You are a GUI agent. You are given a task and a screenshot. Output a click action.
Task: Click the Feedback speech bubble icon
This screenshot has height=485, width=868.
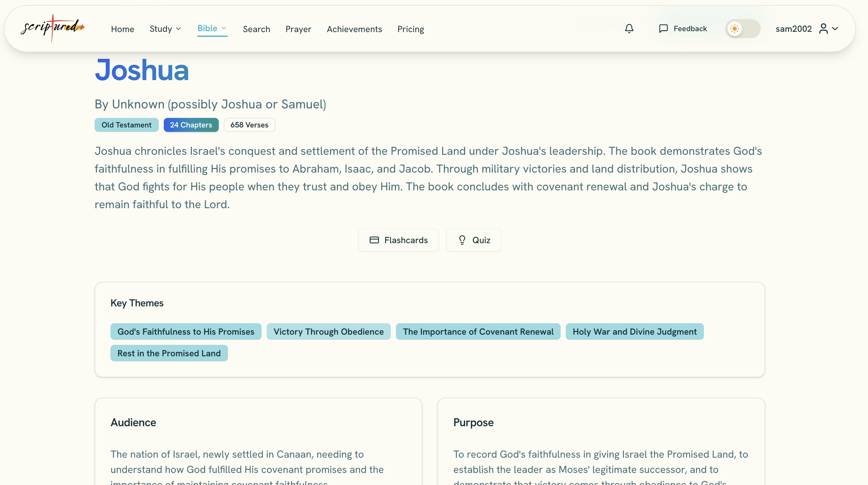point(663,29)
